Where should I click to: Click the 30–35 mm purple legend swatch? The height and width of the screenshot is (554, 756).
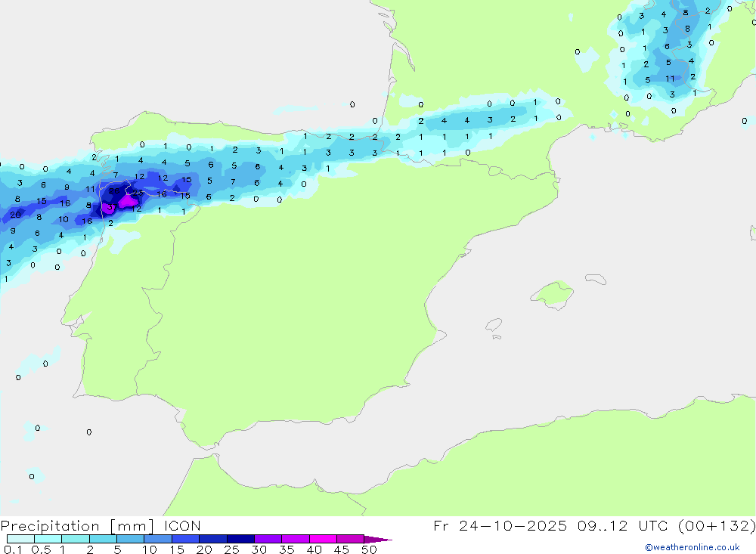[x=268, y=539]
